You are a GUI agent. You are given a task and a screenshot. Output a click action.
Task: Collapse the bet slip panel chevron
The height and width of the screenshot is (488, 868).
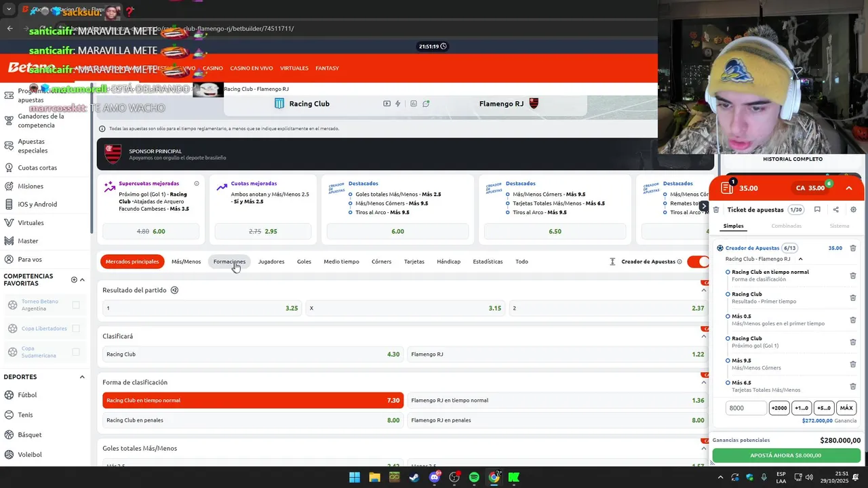click(849, 188)
